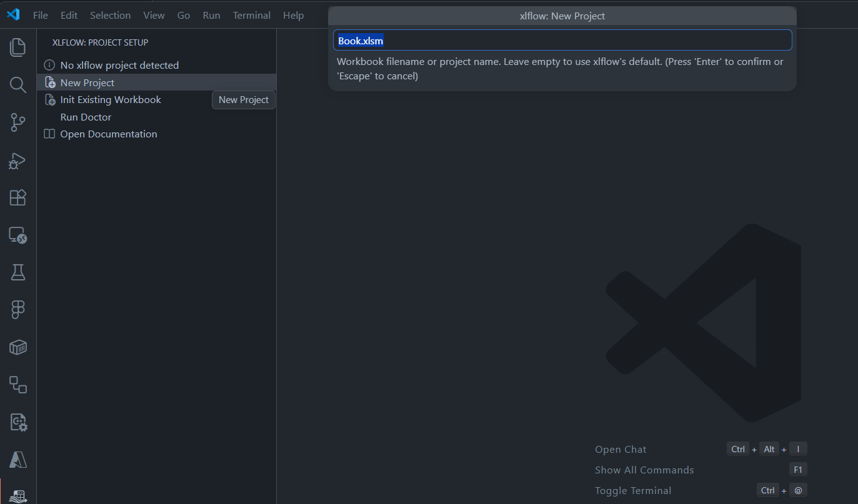Image resolution: width=858 pixels, height=504 pixels.
Task: Click the file icon beside Init Existing Workbook
Action: tap(50, 100)
